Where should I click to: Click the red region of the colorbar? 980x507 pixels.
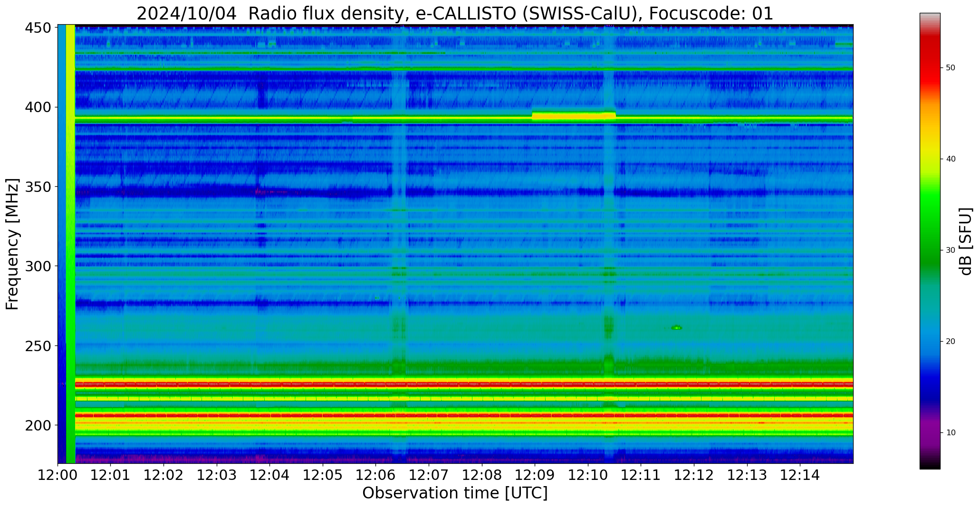[930, 62]
